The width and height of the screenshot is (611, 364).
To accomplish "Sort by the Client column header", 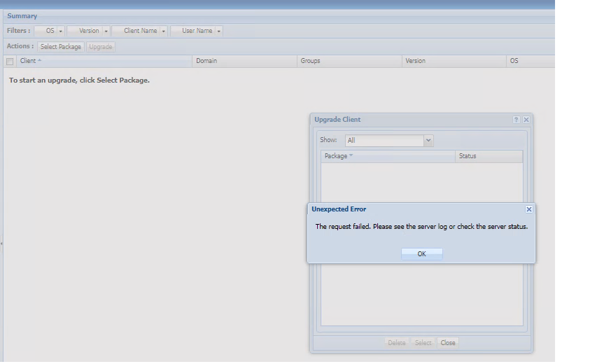I will pyautogui.click(x=28, y=61).
